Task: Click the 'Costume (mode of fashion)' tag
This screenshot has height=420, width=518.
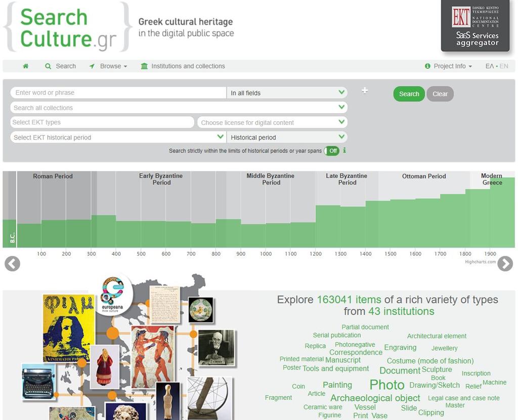Action: (x=430, y=361)
